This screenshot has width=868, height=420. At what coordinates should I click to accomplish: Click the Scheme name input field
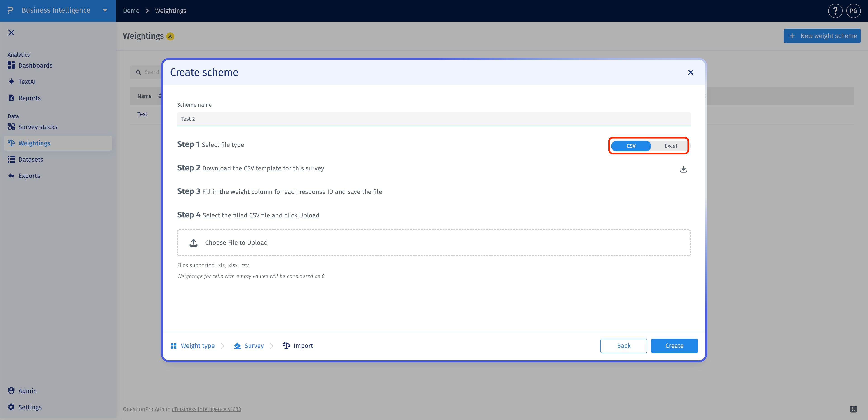[434, 119]
